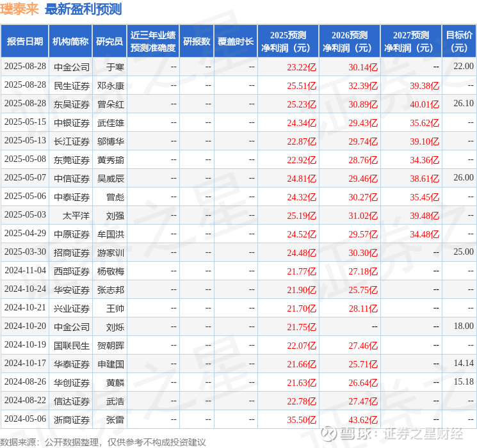Select 招商证券 institution cell

pyautogui.click(x=72, y=253)
